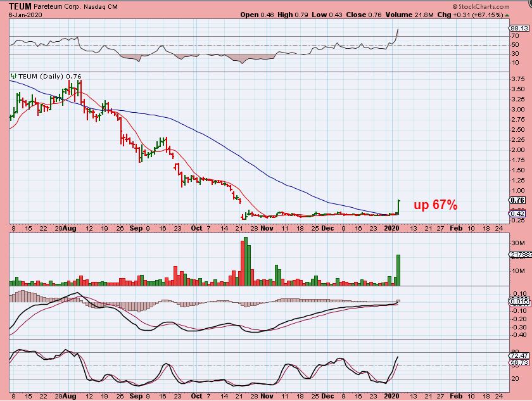Select the 1.50 price axis label
This screenshot has height=401, width=532.
click(518, 170)
